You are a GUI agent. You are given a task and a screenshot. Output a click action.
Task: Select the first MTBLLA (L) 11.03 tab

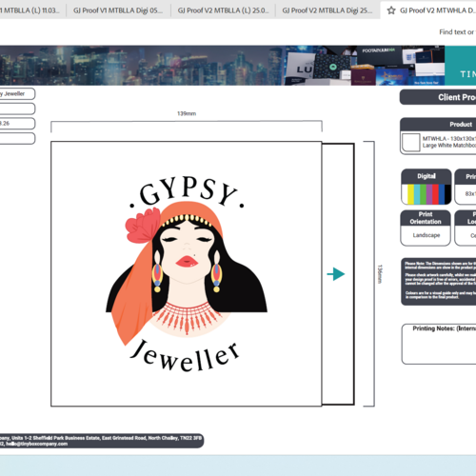point(31,10)
